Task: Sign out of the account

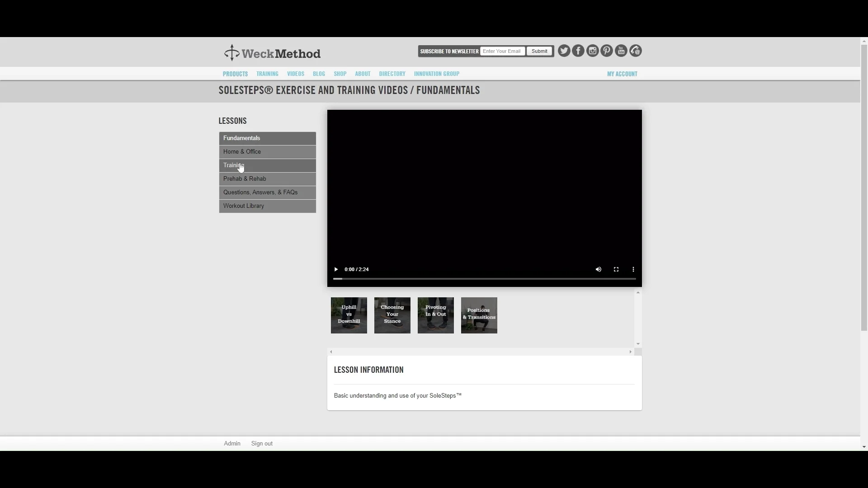Action: [262, 444]
